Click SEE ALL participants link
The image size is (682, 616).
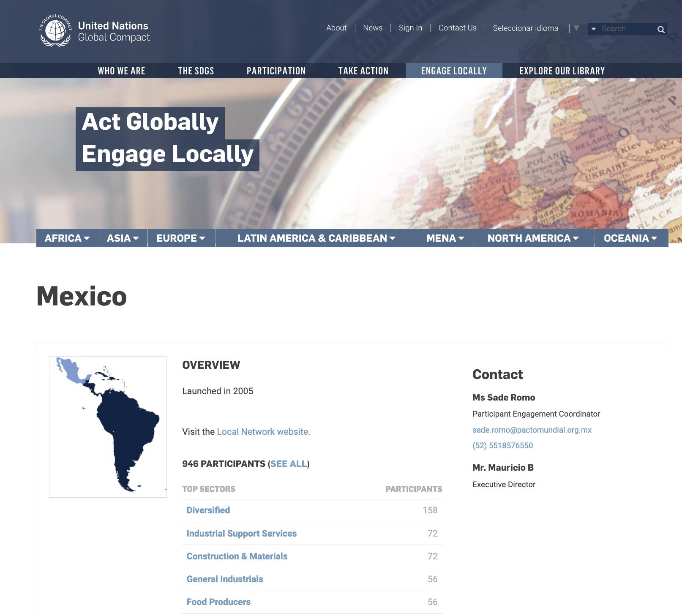point(289,464)
